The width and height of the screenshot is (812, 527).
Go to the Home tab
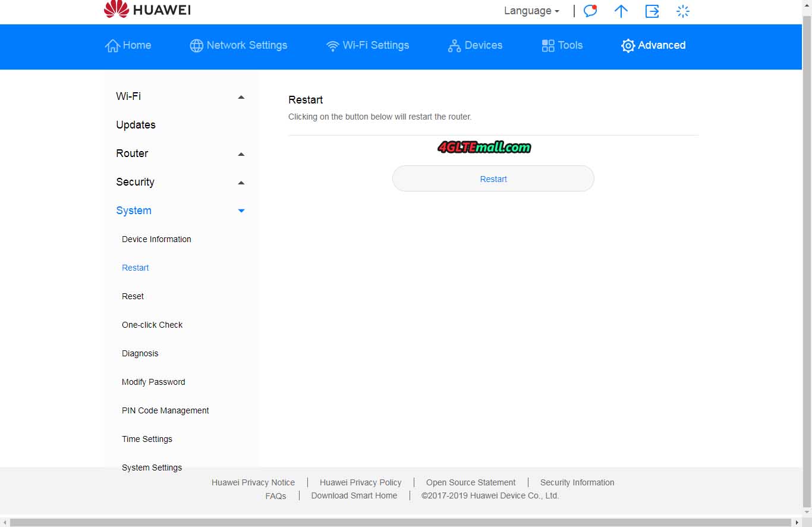tap(128, 45)
